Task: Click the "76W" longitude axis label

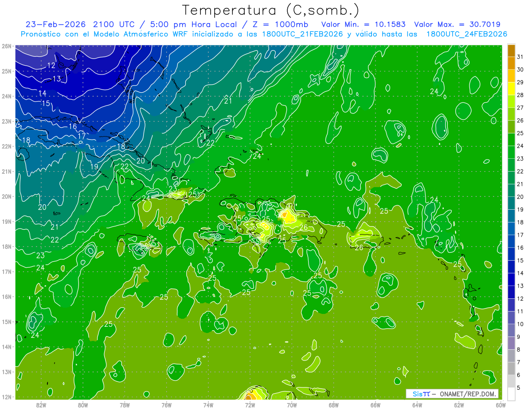Action: pyautogui.click(x=166, y=405)
